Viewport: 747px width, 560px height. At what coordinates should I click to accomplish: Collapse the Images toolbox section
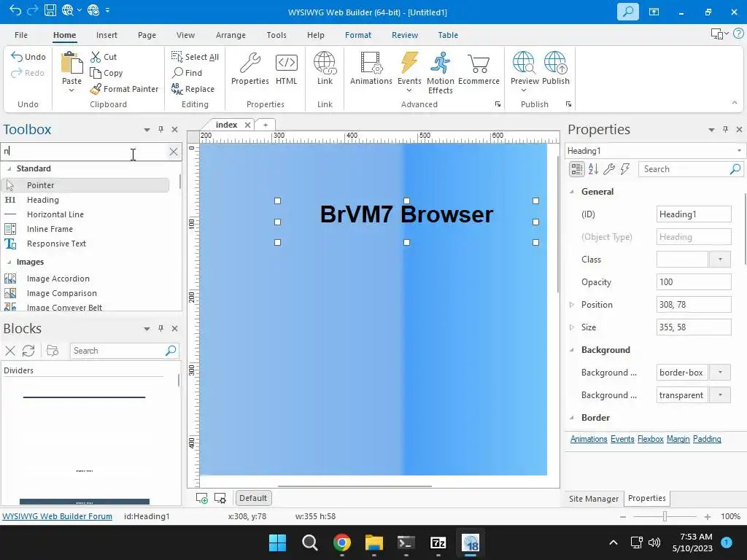tap(9, 262)
